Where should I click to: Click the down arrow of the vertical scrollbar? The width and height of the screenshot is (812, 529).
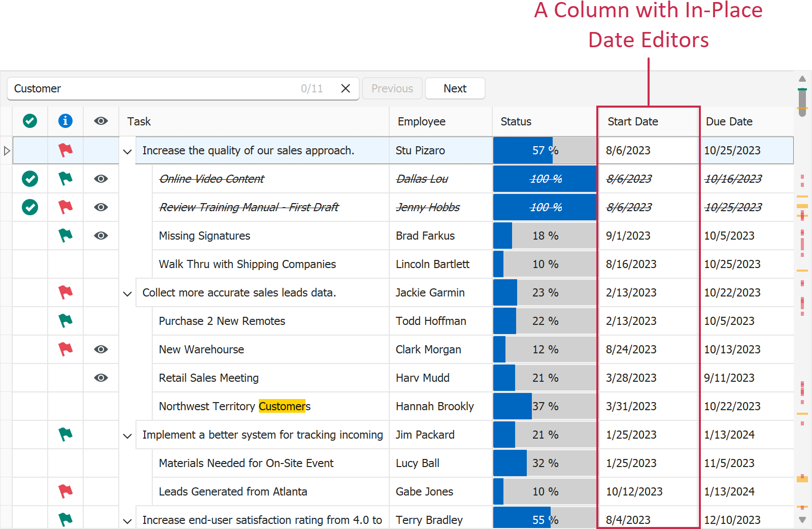[x=802, y=519]
